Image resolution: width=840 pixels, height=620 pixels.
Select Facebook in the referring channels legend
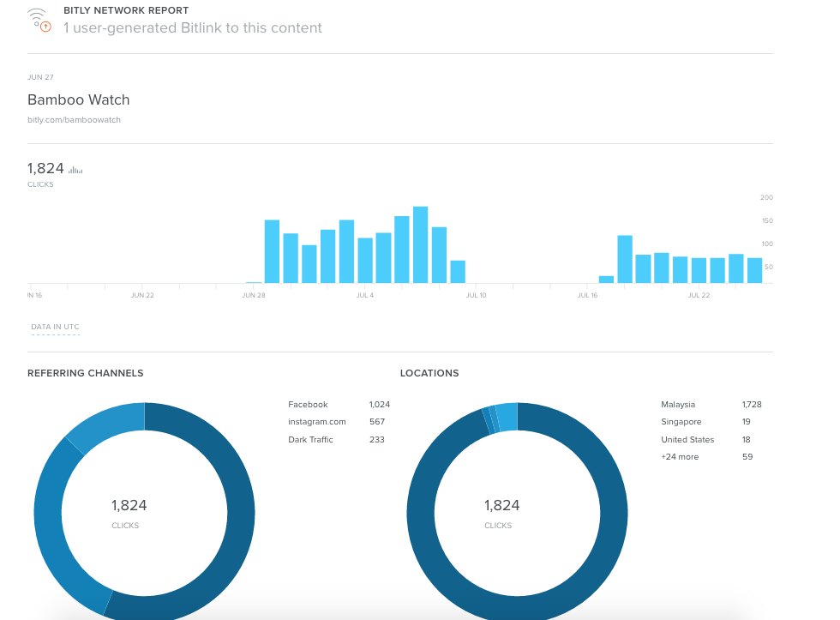[308, 405]
